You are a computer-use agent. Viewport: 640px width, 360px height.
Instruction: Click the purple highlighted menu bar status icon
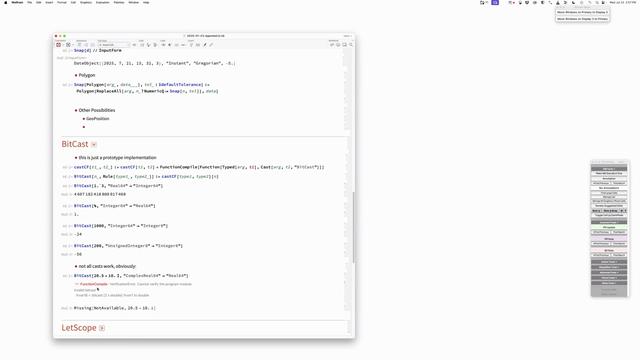[x=495, y=2]
